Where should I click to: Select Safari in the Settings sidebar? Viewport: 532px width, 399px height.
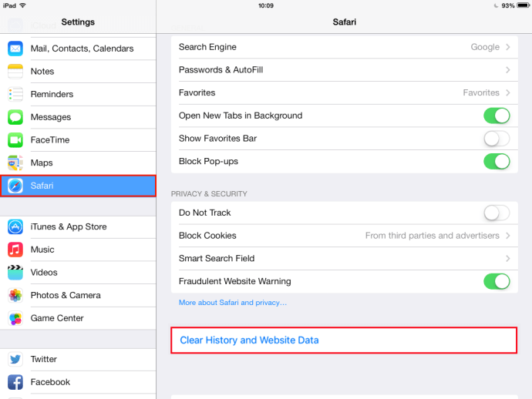pos(79,186)
